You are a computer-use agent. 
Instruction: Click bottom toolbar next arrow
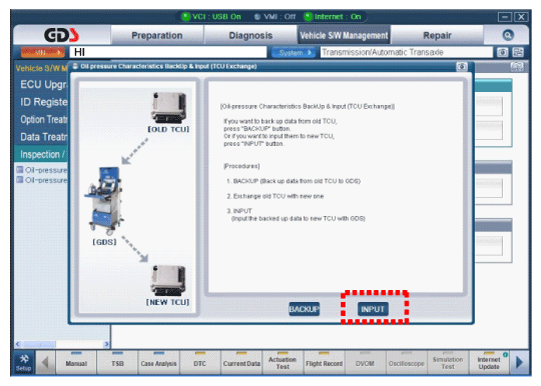[519, 363]
